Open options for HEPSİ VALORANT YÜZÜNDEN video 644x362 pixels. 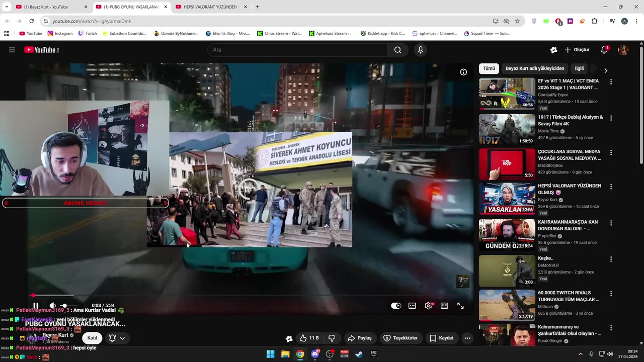pos(611,187)
